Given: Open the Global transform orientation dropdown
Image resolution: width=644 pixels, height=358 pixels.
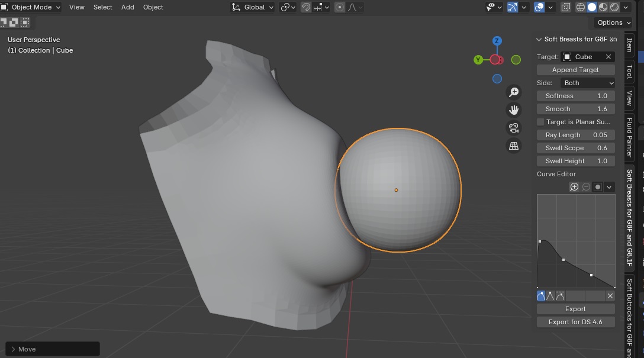Looking at the screenshot, I should (x=252, y=7).
